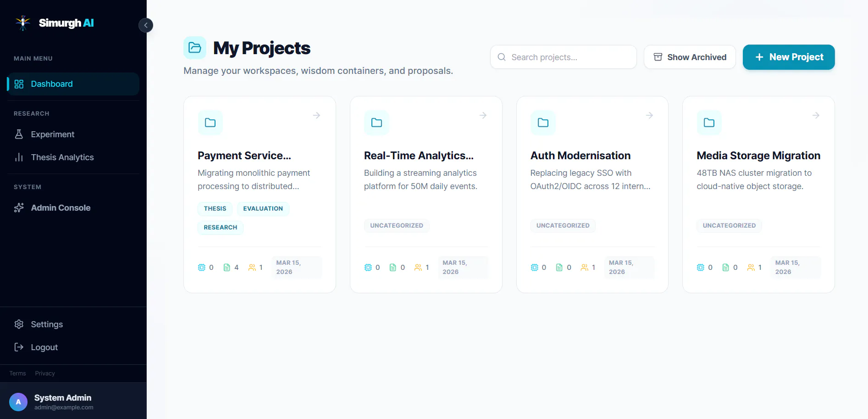Click the Auth Modernisation project title
Screen dimensions: 868x419
581,156
